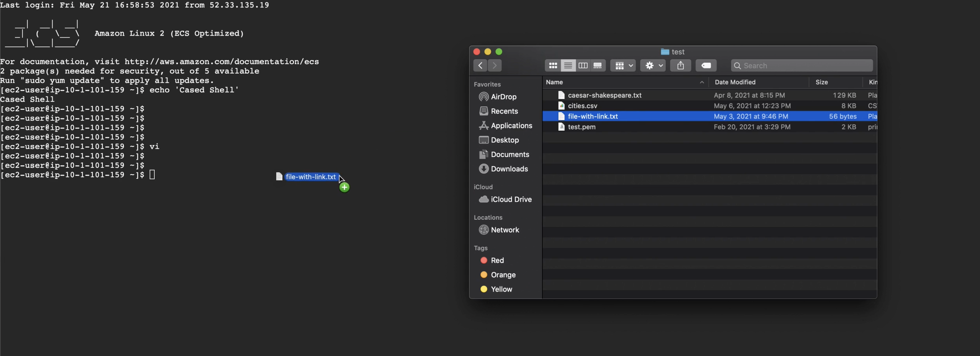The image size is (980, 356).
Task: Open the gear action menu
Action: coord(653,65)
